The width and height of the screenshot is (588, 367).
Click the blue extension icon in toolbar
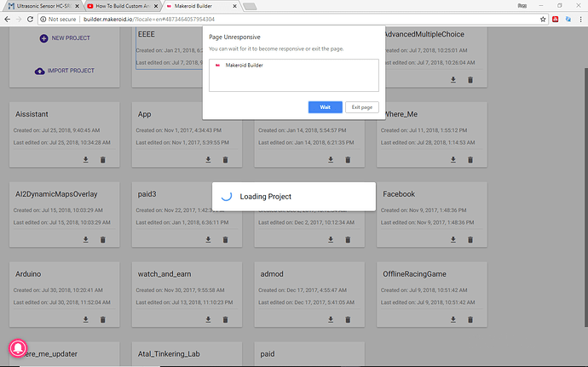[x=568, y=19]
